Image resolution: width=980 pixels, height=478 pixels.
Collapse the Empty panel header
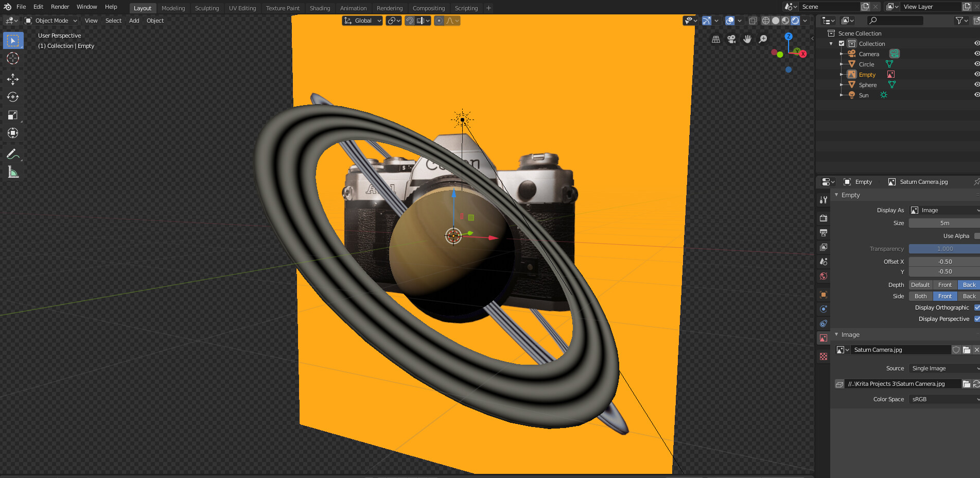(x=906, y=195)
